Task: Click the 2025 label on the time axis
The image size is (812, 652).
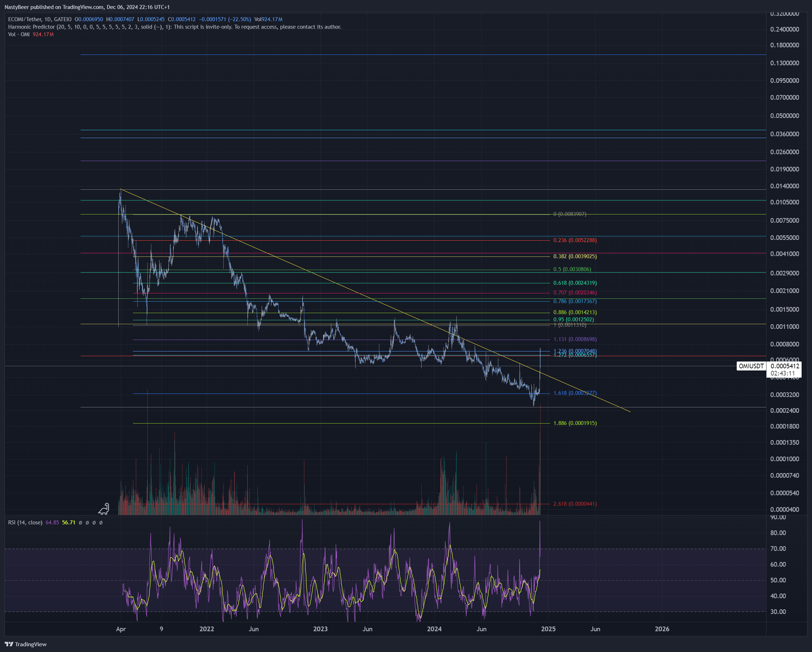Action: (x=549, y=629)
